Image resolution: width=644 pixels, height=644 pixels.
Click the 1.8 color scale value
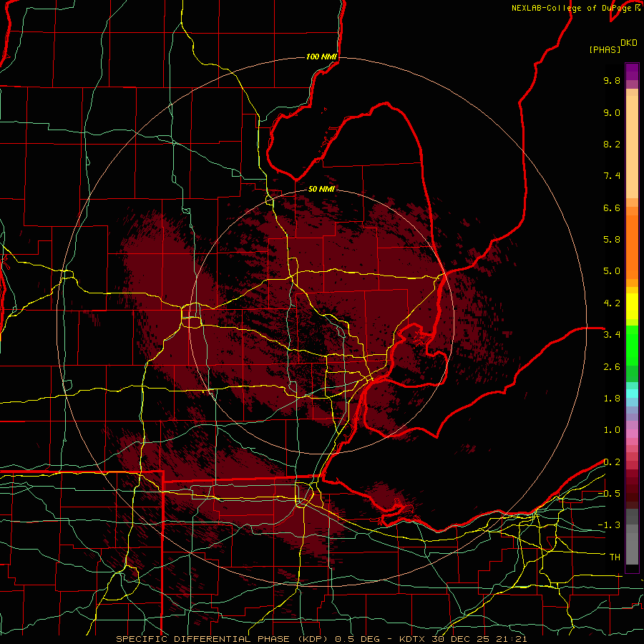click(x=612, y=399)
